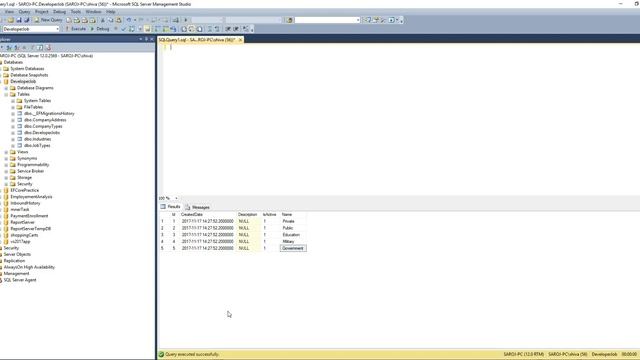This screenshot has width=640, height=360.
Task: Expand the System Tables folder
Action: point(13,101)
